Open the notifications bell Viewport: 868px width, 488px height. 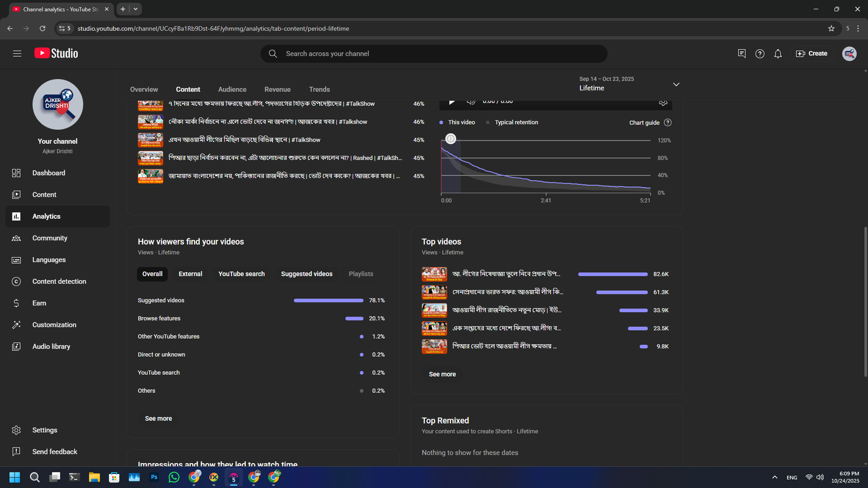778,54
